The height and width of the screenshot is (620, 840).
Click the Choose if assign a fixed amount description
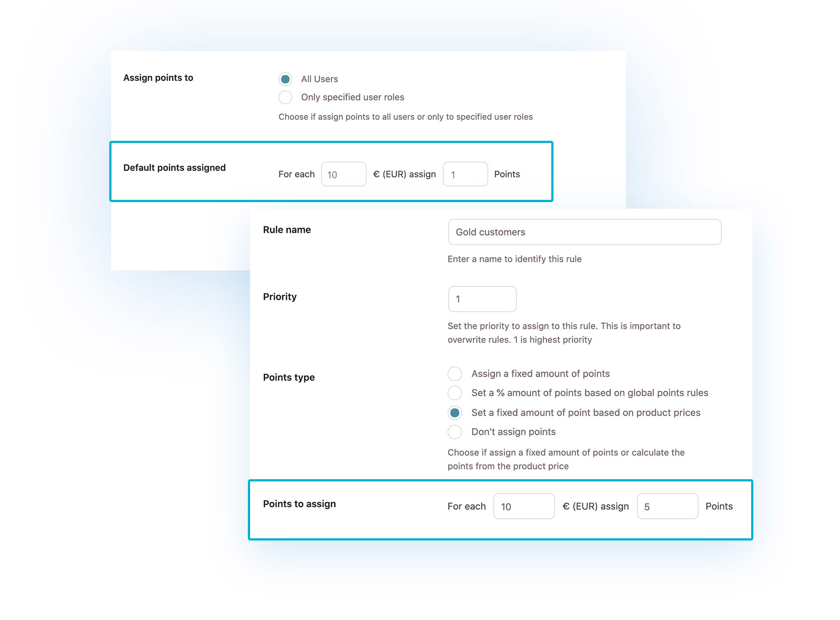(566, 459)
